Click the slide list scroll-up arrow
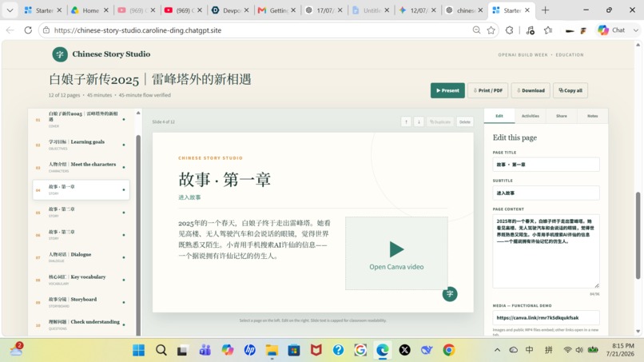The height and width of the screenshot is (362, 644). 138,113
